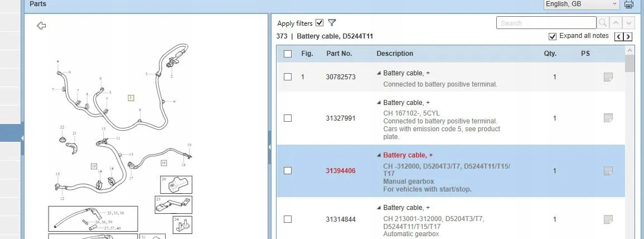Screen dimensions: 644x239
Task: Collapse notes for Battery cable 31327991
Action: [379, 103]
